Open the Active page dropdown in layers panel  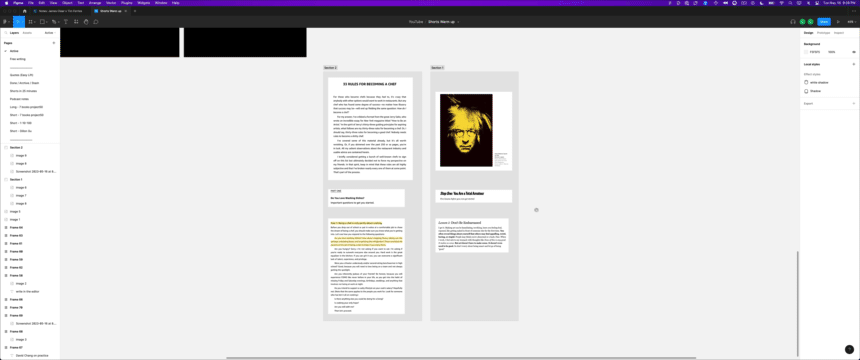pyautogui.click(x=49, y=32)
